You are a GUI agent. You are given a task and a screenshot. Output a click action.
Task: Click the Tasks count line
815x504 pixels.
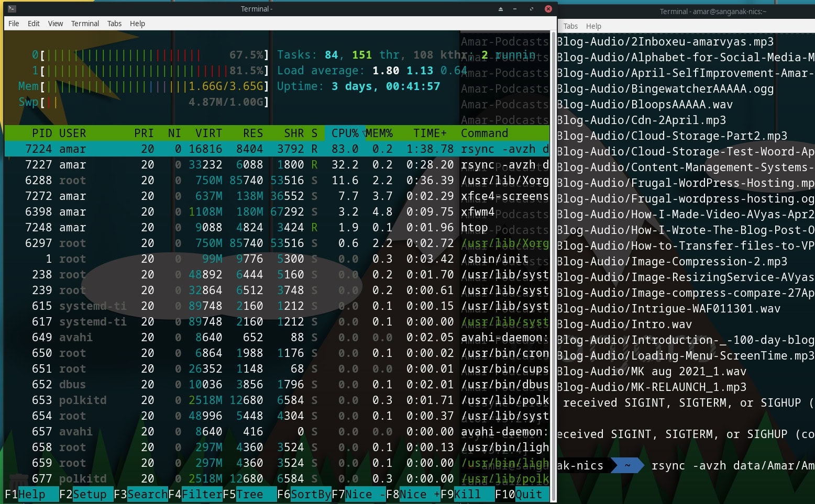pyautogui.click(x=406, y=54)
